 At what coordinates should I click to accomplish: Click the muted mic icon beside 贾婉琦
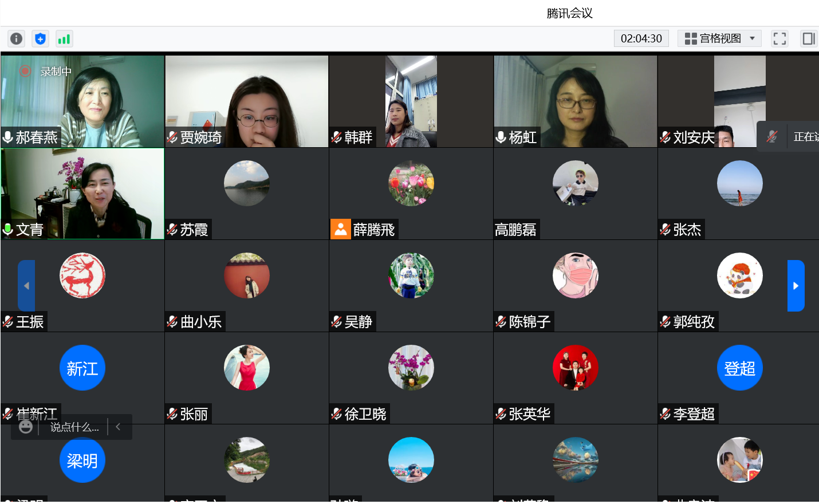(172, 137)
